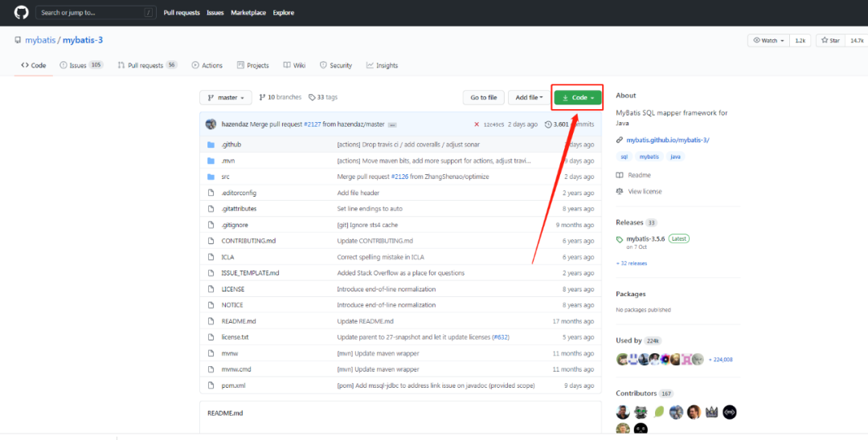Screen dimensions: 868x440
Task: Open Explore in top navigation
Action: [284, 13]
